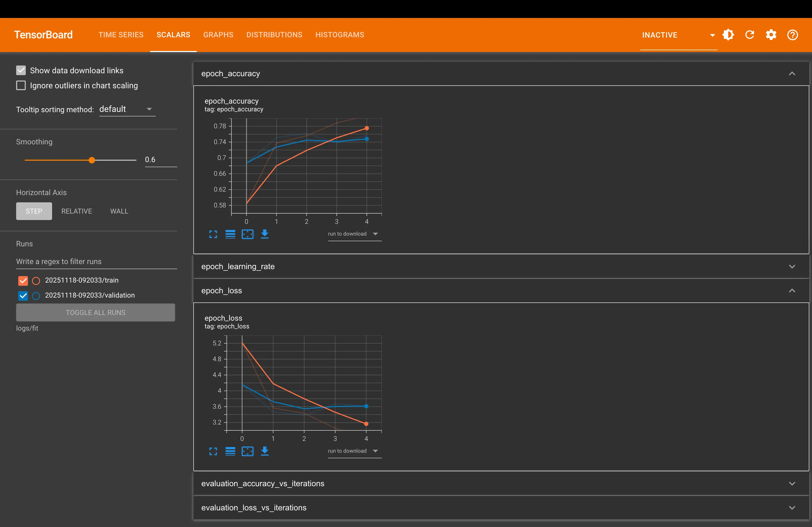Select the RELATIVE horizontal axis option
The width and height of the screenshot is (812, 527).
[x=77, y=211]
